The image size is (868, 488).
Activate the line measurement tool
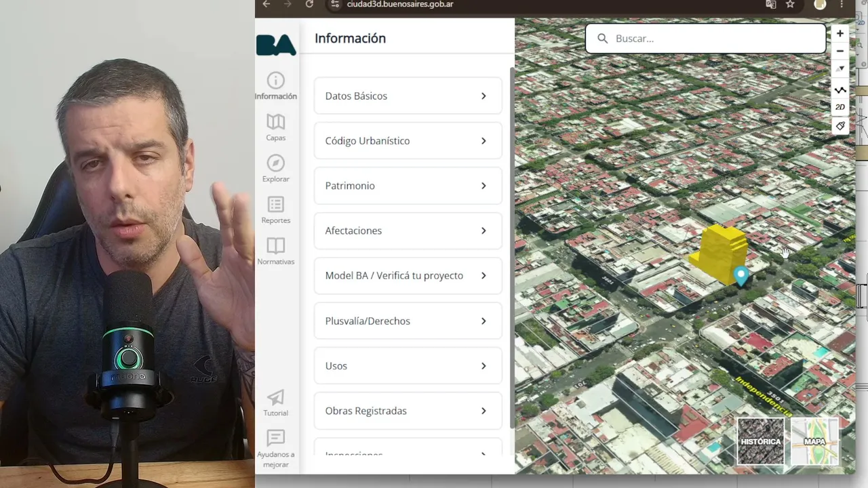pos(840,90)
